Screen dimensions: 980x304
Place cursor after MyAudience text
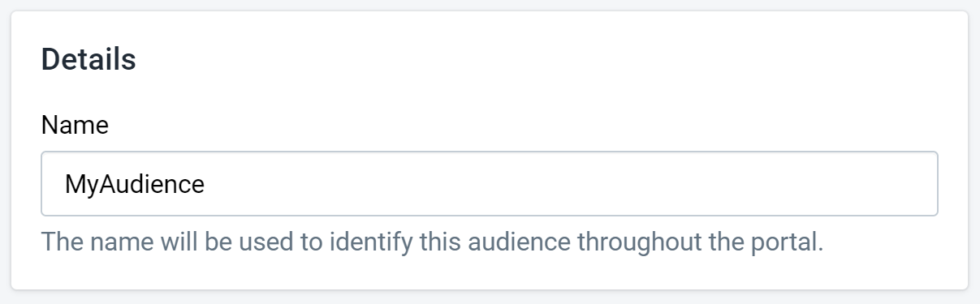(205, 184)
